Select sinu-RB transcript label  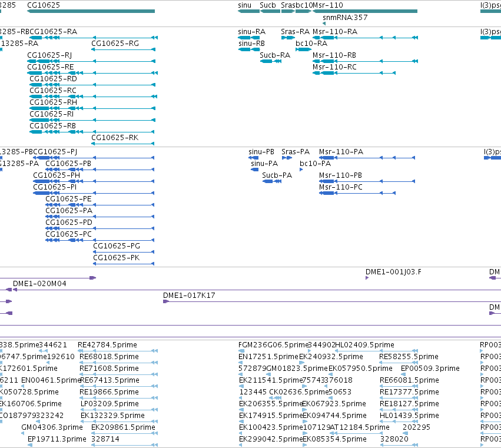tap(251, 44)
